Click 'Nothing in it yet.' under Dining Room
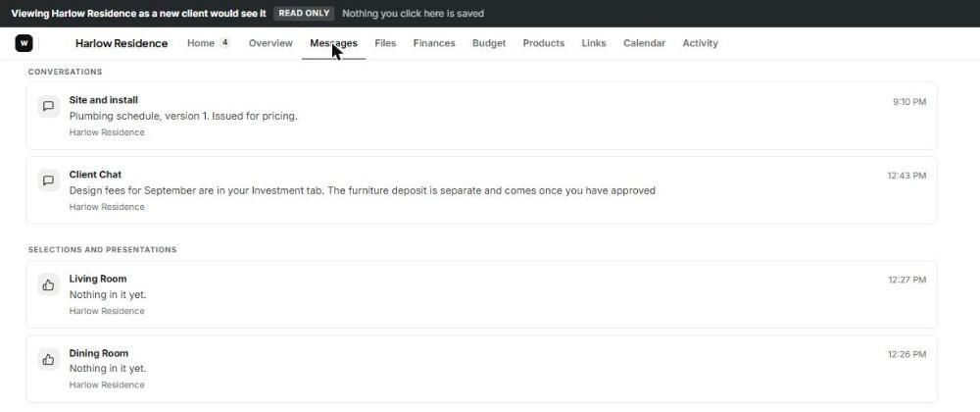Image resolution: width=980 pixels, height=412 pixels. (108, 369)
